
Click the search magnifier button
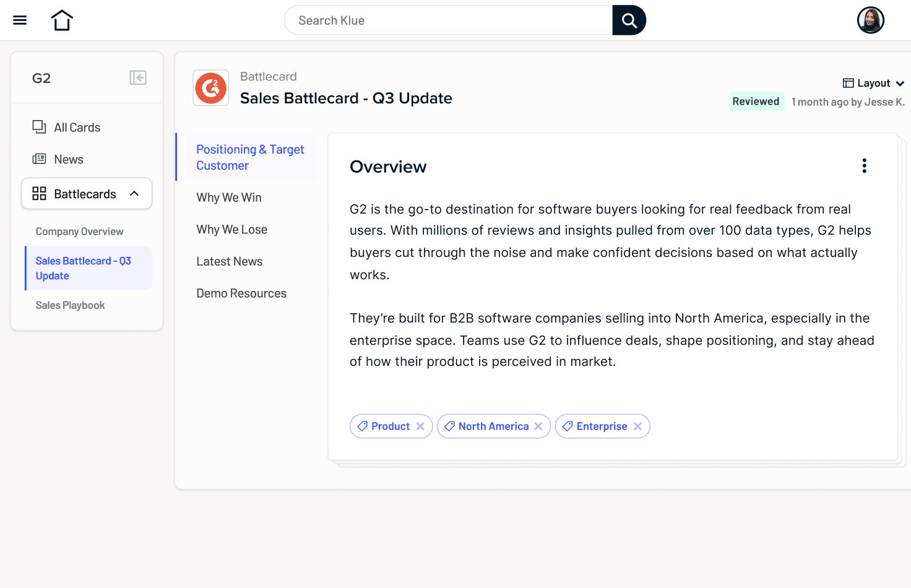coord(629,20)
